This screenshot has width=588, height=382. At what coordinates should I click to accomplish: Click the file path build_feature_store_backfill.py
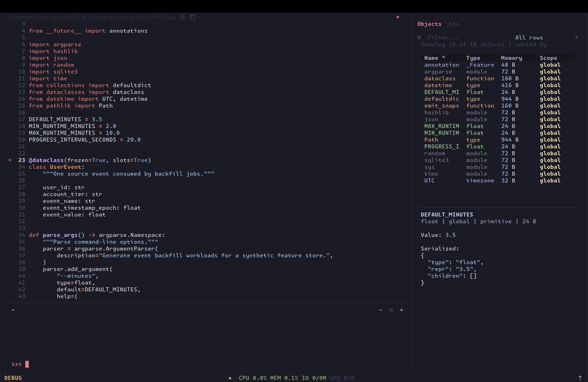(x=92, y=17)
